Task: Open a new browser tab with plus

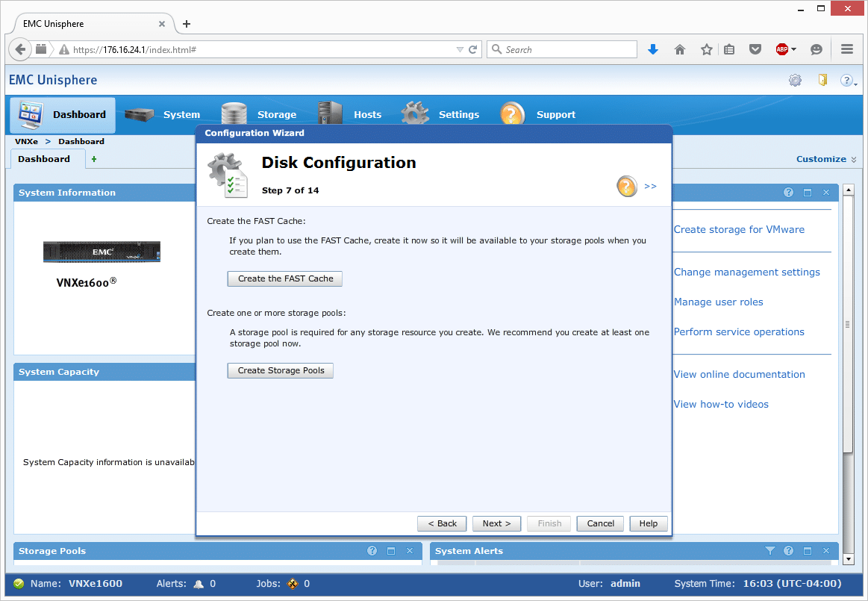Action: click(187, 24)
